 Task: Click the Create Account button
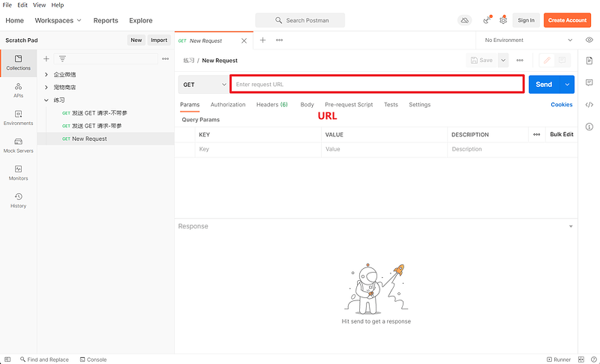(567, 20)
